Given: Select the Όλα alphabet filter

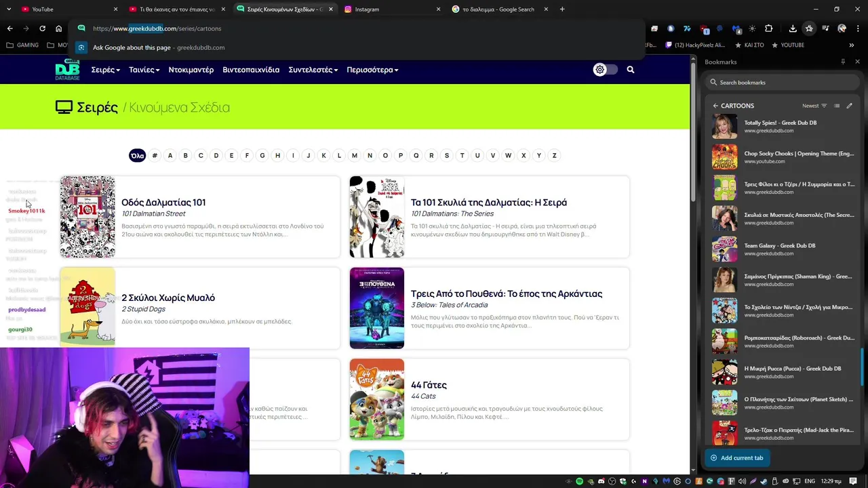Looking at the screenshot, I should click(x=137, y=155).
